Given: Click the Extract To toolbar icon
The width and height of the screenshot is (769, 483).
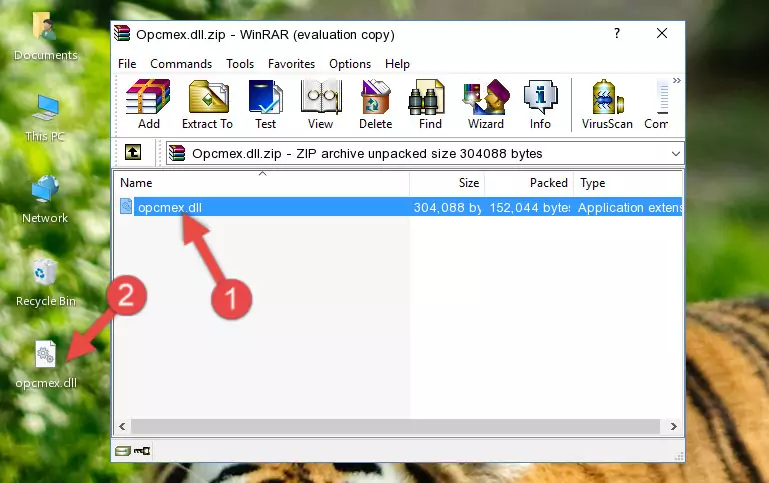Looking at the screenshot, I should tap(207, 104).
